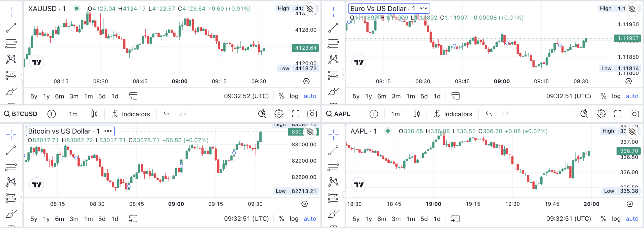Select 6m range on Euro chart

(382, 96)
